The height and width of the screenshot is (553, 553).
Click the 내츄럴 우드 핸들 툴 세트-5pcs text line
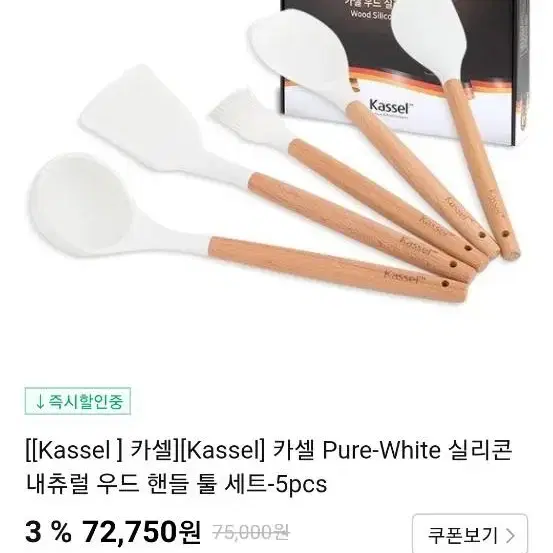(x=176, y=484)
